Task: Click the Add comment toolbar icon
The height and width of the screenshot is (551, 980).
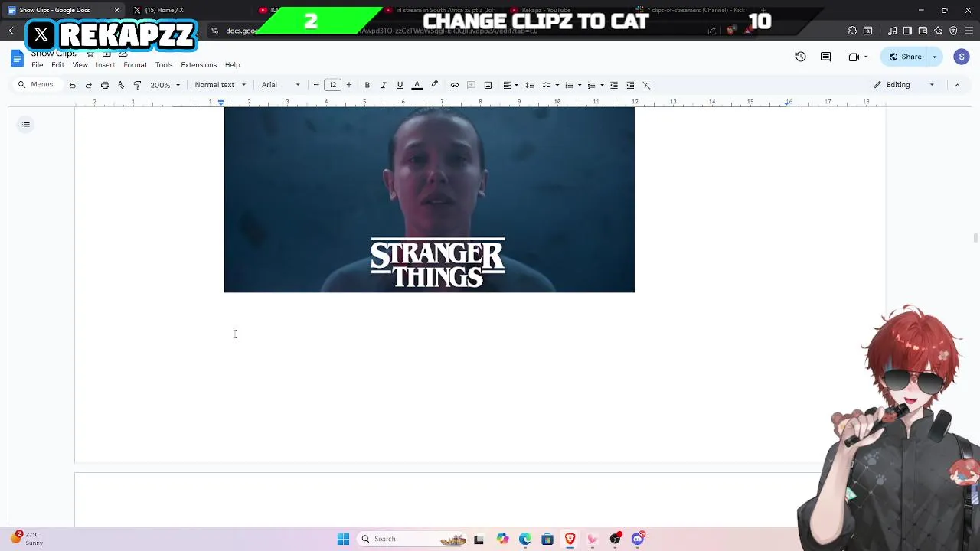Action: tap(471, 85)
